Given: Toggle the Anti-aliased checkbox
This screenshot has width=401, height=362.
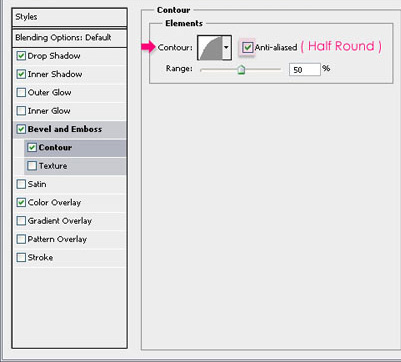Looking at the screenshot, I should [247, 47].
